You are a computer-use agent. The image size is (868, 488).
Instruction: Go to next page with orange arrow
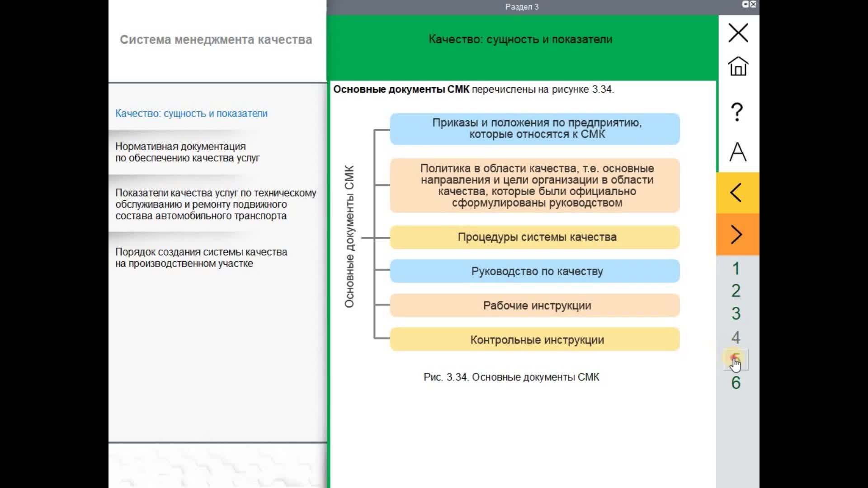point(738,235)
